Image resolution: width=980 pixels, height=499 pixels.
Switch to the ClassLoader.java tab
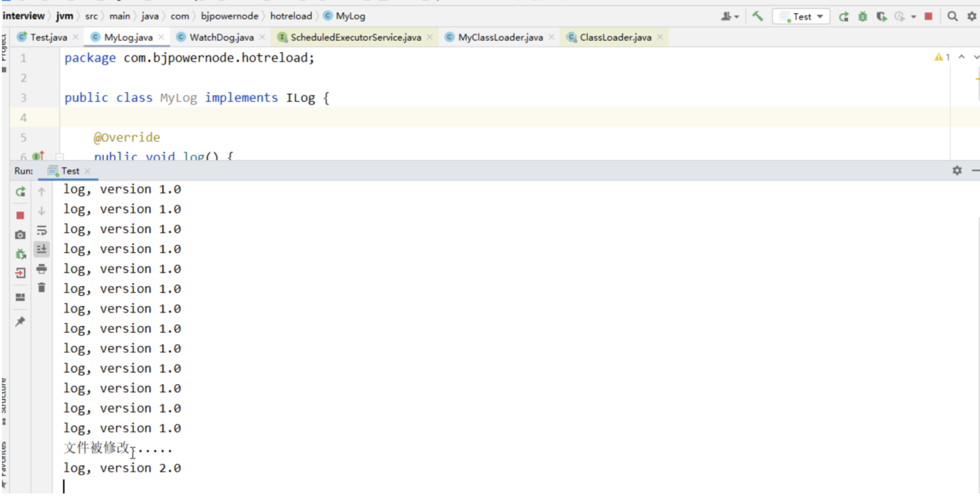615,37
